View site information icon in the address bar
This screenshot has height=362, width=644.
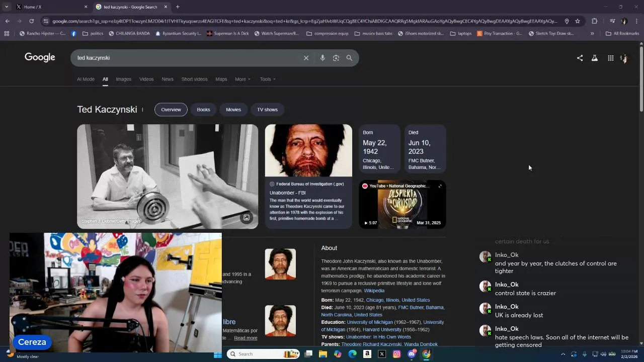[x=46, y=21]
